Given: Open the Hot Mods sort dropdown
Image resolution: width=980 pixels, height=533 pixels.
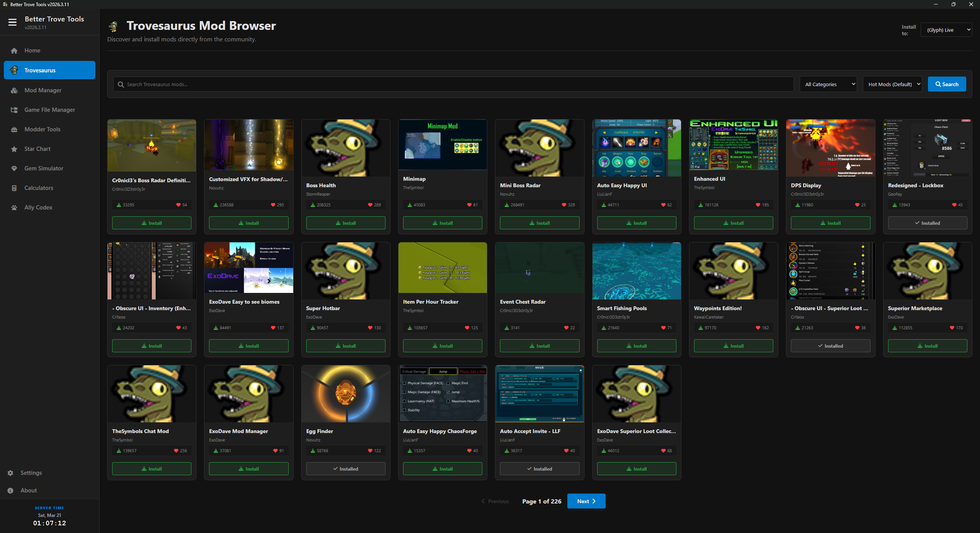Looking at the screenshot, I should tap(892, 84).
